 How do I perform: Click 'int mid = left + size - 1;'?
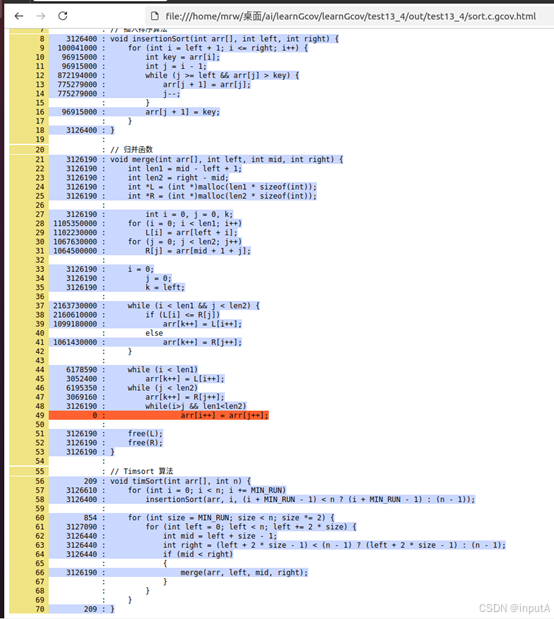tap(220, 536)
